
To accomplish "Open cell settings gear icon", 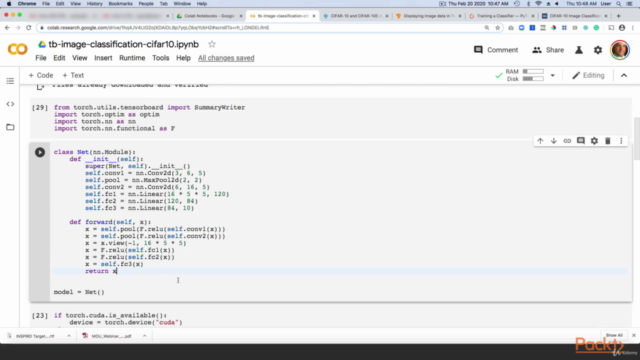I will [x=594, y=141].
